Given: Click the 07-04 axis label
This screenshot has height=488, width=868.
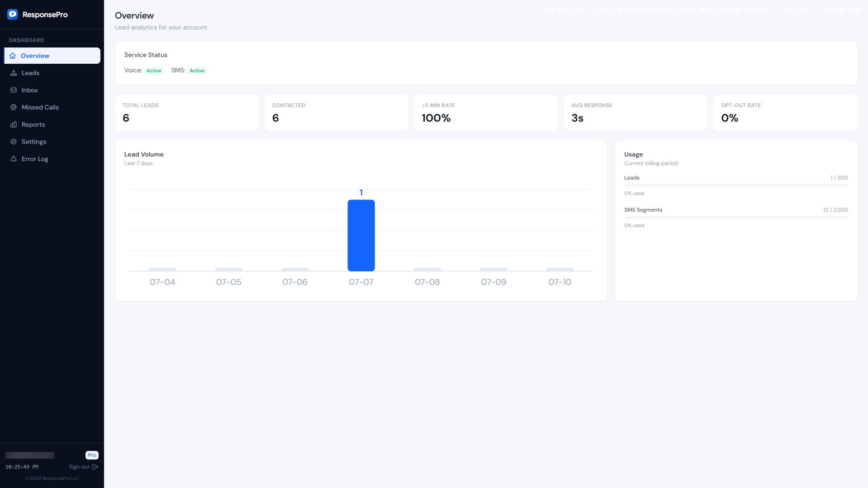Looking at the screenshot, I should pyautogui.click(x=162, y=282).
